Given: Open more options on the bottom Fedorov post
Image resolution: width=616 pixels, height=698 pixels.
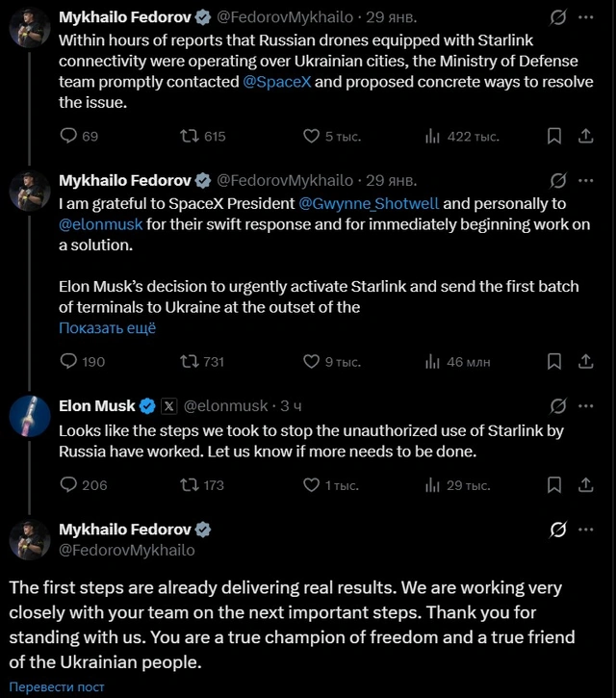Looking at the screenshot, I should tap(585, 530).
